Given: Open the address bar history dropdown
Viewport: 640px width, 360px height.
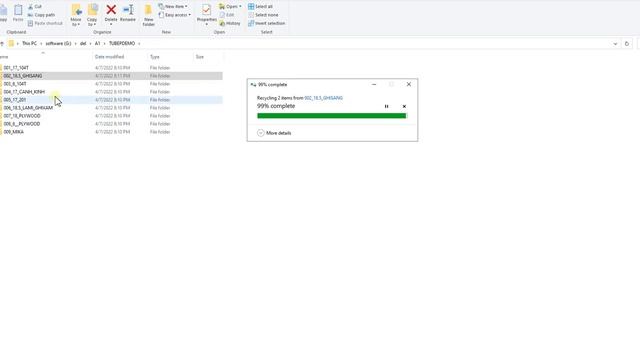Looking at the screenshot, I should (x=615, y=44).
